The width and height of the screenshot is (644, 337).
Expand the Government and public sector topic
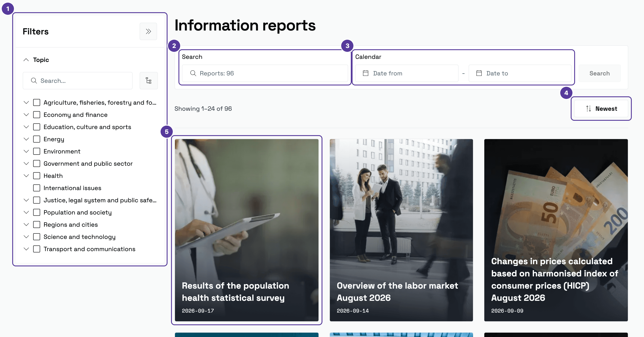[x=26, y=164]
